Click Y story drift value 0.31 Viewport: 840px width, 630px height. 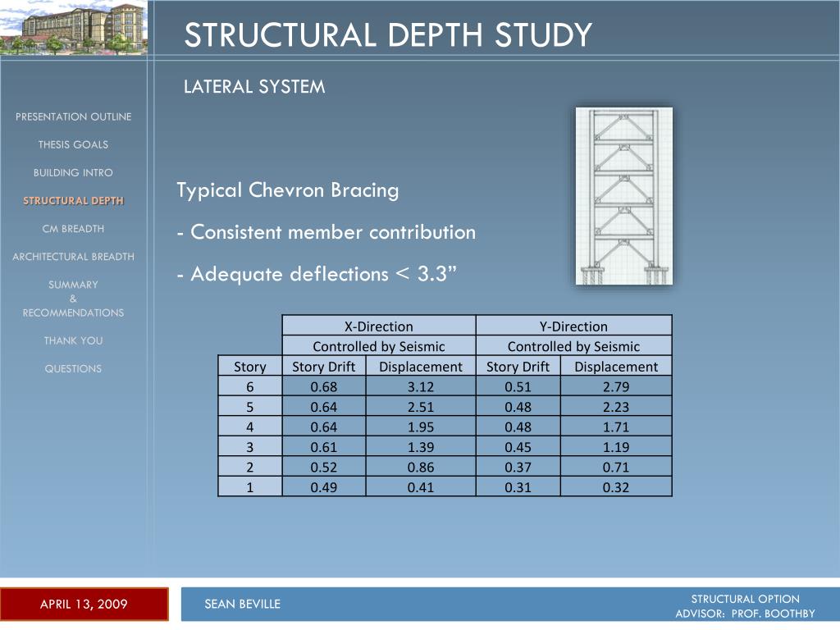coord(518,487)
